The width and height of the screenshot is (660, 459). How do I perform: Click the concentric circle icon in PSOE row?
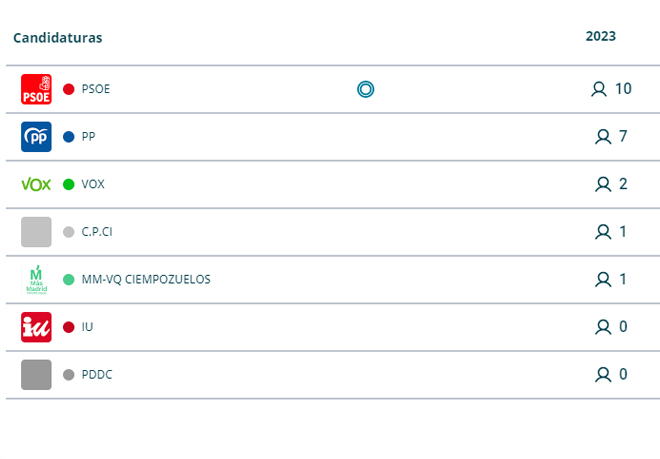(x=365, y=89)
